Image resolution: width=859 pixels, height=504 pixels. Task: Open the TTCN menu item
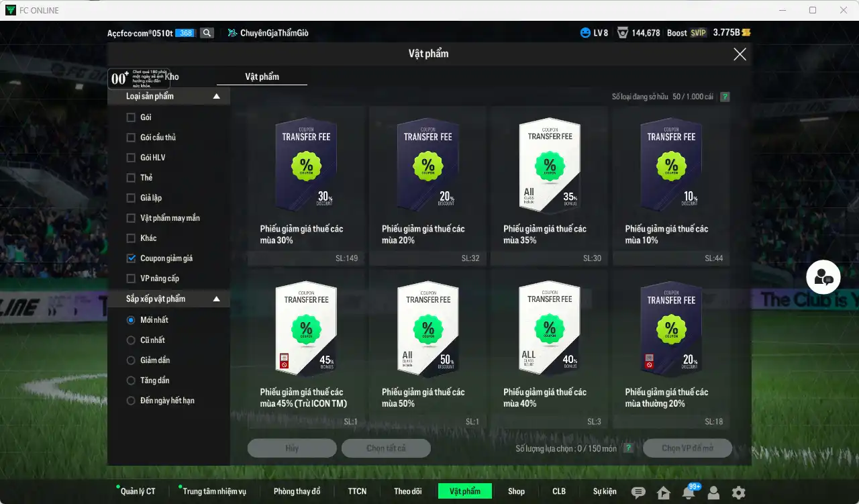(357, 491)
